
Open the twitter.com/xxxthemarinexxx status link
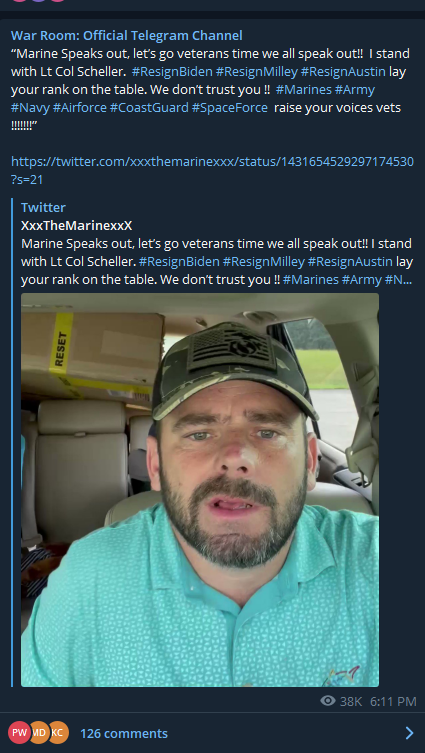pos(212,170)
